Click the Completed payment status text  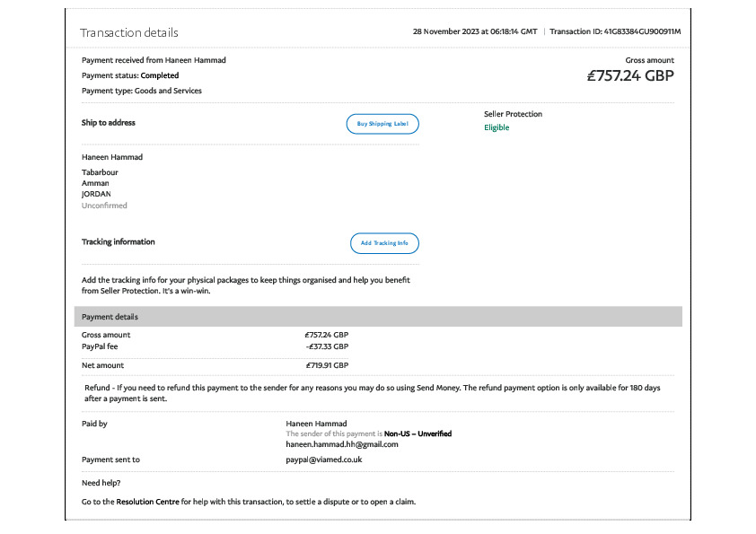(160, 75)
